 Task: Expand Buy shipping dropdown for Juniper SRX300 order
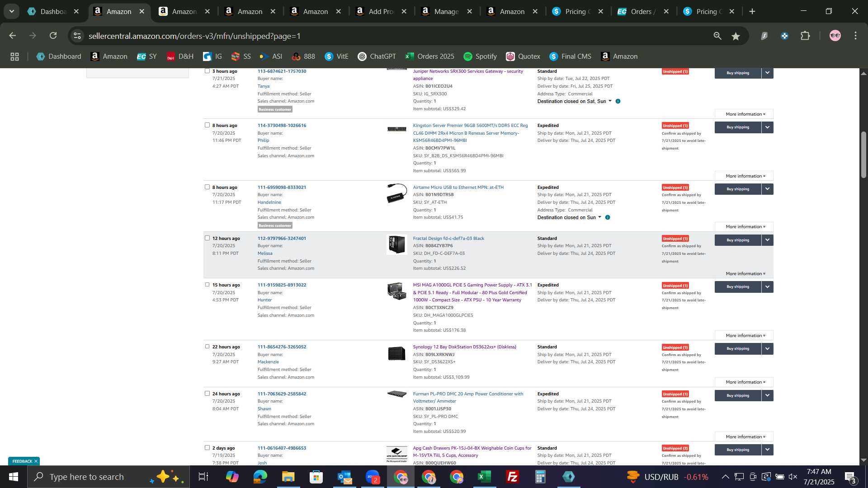pos(767,73)
